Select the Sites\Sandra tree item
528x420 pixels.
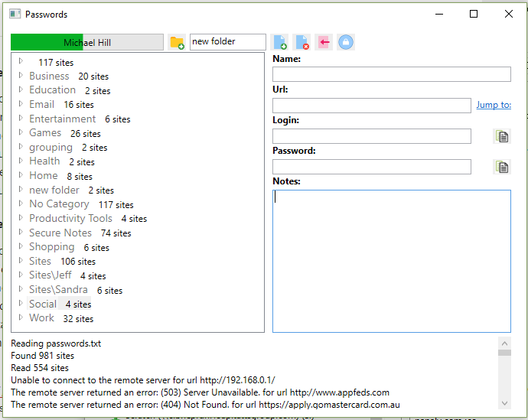pos(76,290)
